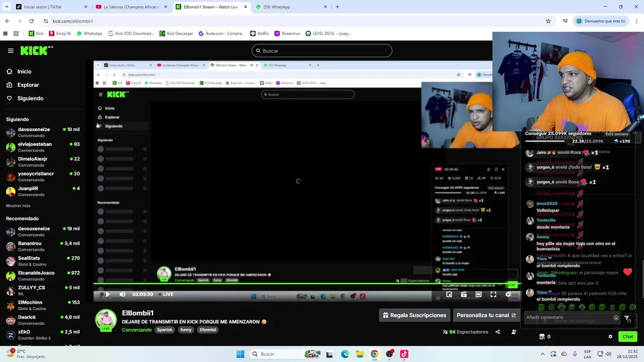
Task: Open DimeloAlexjr channel
Action: coord(43,161)
